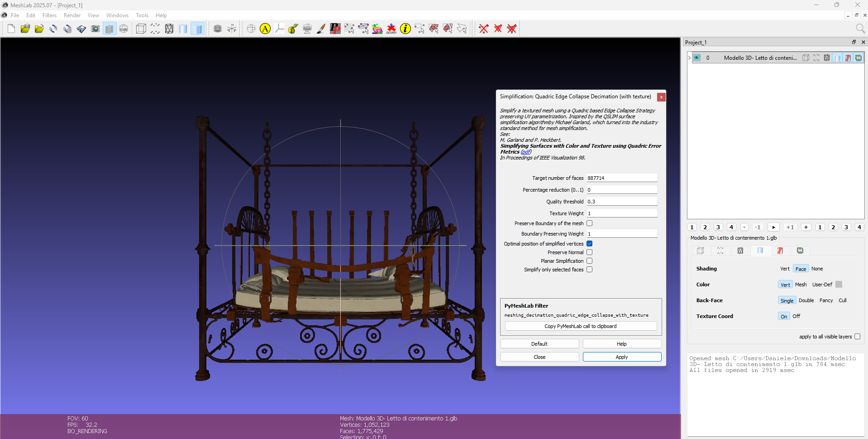Click the Default button

[539, 344]
